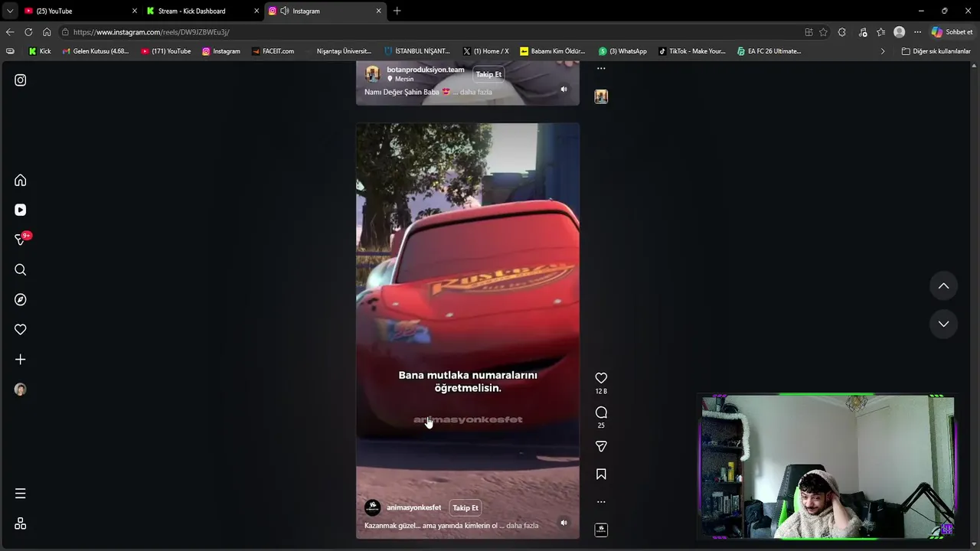Open browser extensions puzzle icon
The height and width of the screenshot is (551, 980).
coord(842,32)
